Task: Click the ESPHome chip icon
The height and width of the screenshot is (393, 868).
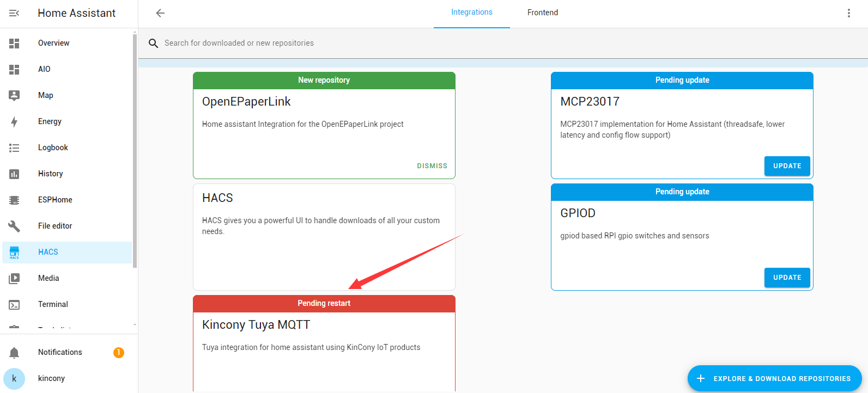Action: [14, 200]
